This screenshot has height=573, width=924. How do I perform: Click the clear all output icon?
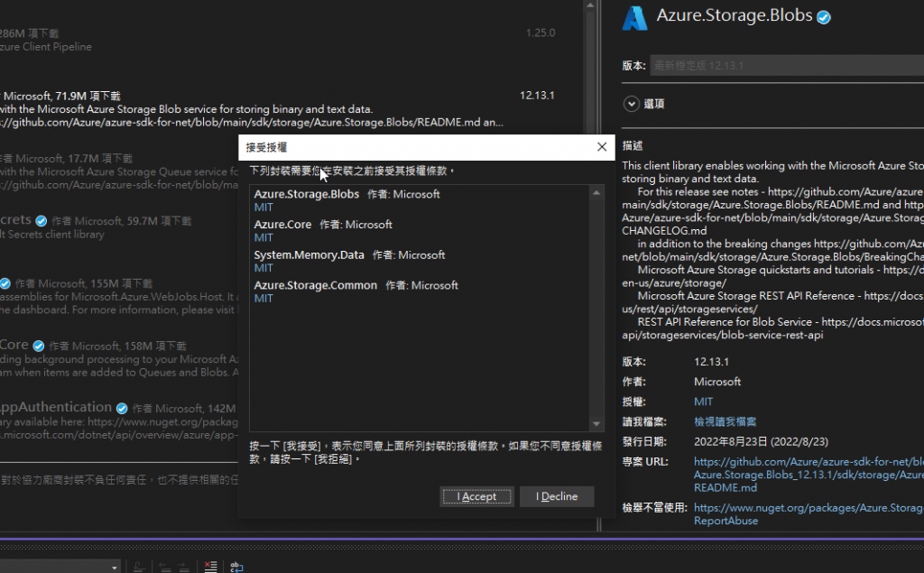click(210, 567)
